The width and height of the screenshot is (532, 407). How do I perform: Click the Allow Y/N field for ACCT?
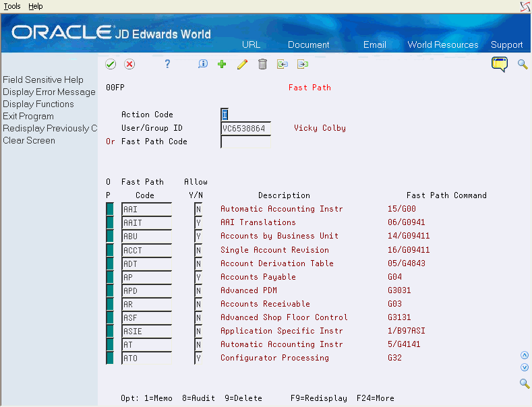(x=198, y=250)
